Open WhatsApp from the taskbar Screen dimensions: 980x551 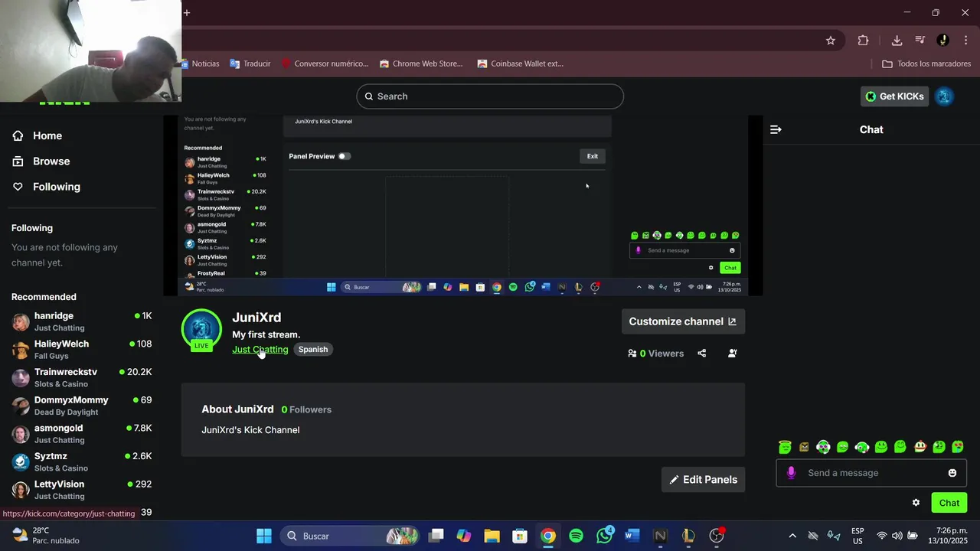pyautogui.click(x=605, y=536)
